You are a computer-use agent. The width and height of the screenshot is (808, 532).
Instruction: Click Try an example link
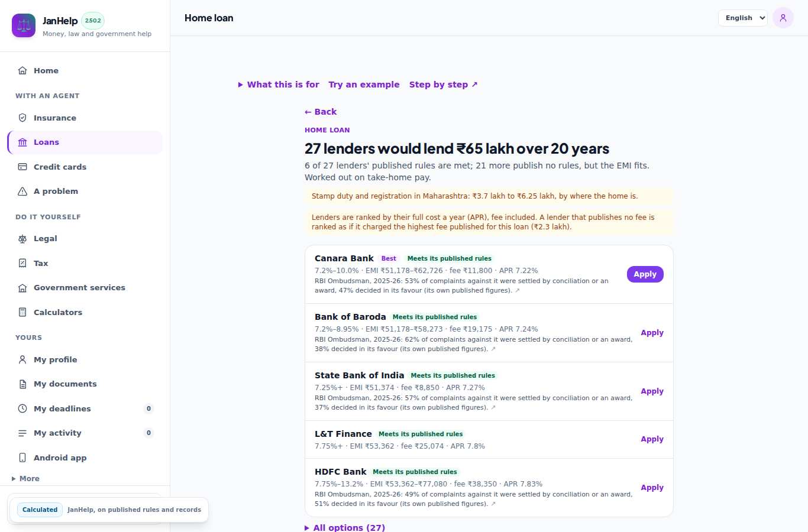pyautogui.click(x=364, y=85)
